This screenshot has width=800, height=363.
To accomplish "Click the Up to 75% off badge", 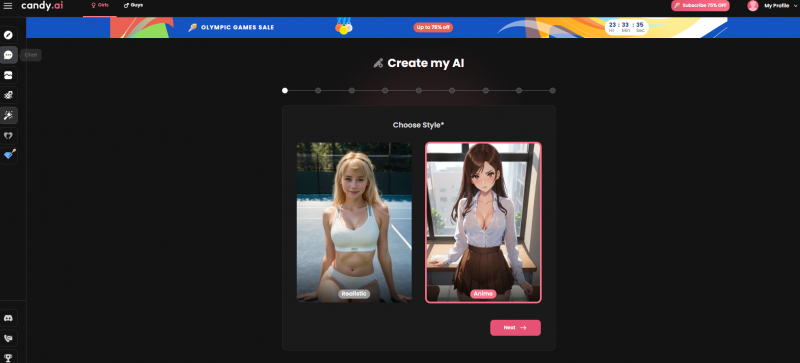I will 433,28.
